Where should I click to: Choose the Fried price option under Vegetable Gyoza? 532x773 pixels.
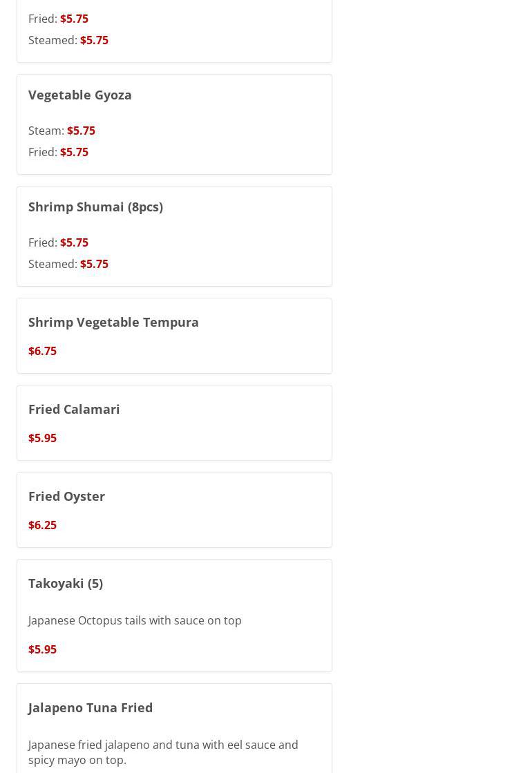pos(58,152)
